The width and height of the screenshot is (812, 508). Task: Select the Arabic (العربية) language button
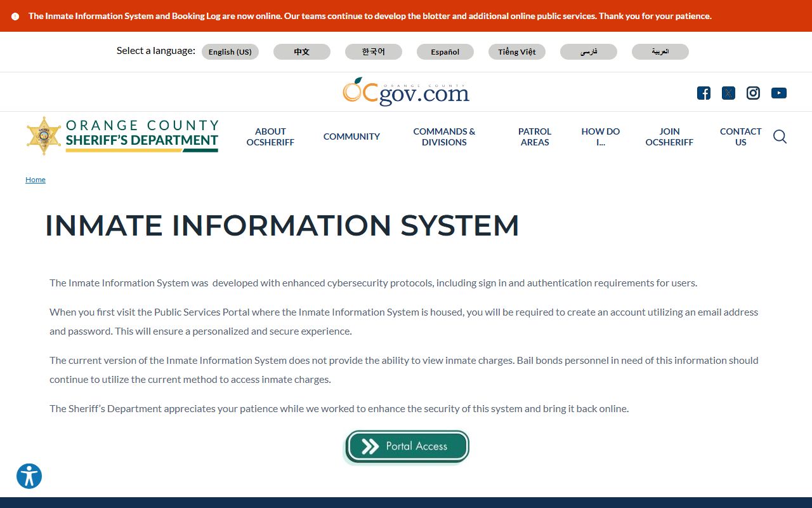point(660,52)
